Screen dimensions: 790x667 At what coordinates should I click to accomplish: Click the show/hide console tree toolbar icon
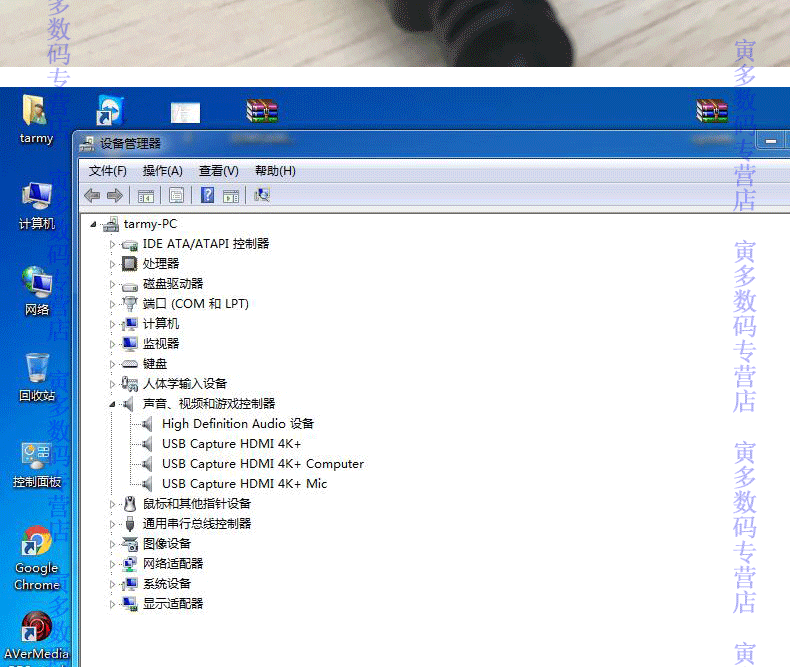146,195
